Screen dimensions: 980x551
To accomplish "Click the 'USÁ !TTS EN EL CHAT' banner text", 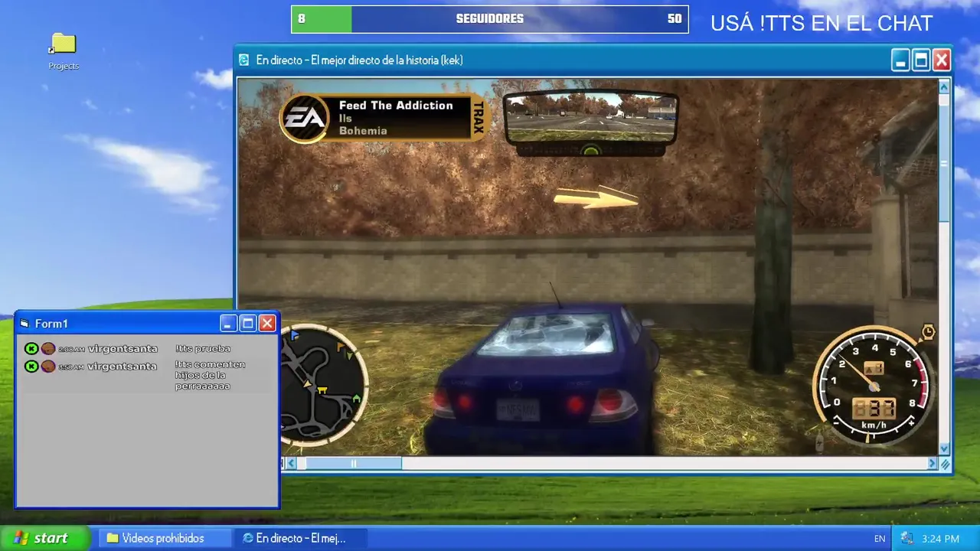I will click(822, 23).
